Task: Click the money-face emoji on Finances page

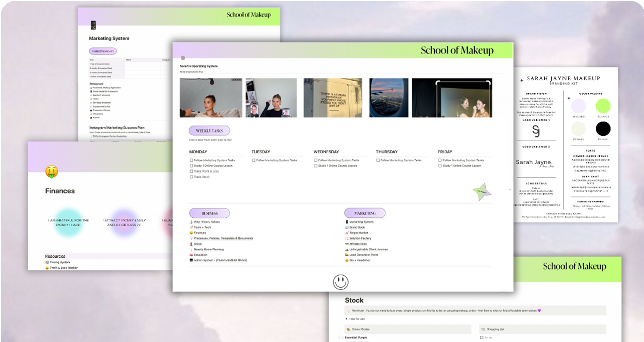Action: [x=52, y=172]
